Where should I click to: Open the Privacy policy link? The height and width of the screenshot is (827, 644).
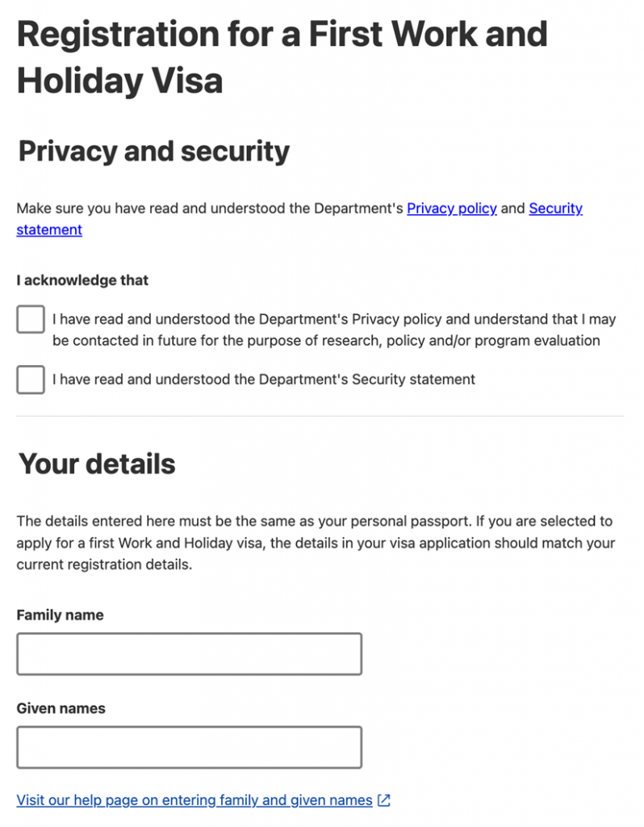pos(451,208)
